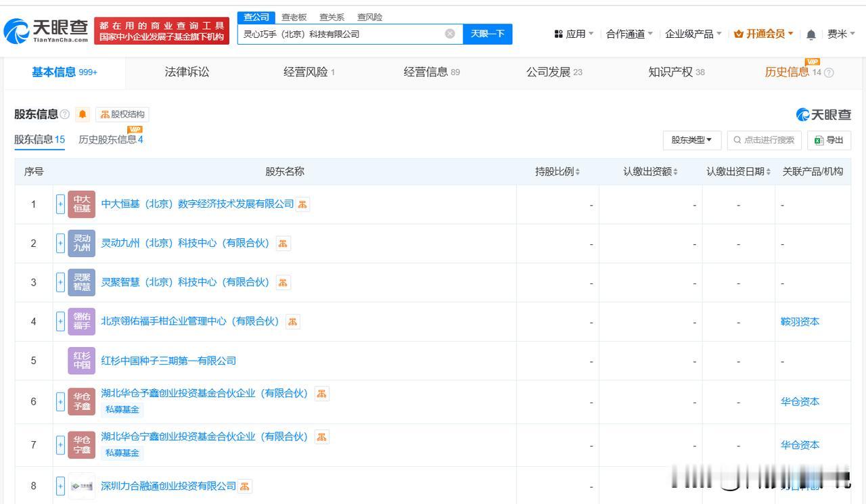Click 翎佑福手 company logo thumbnail
Image resolution: width=866 pixels, height=504 pixels.
pyautogui.click(x=82, y=321)
